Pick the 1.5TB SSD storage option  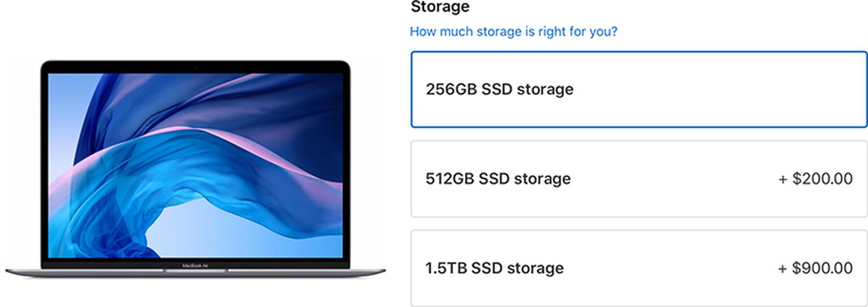click(639, 268)
